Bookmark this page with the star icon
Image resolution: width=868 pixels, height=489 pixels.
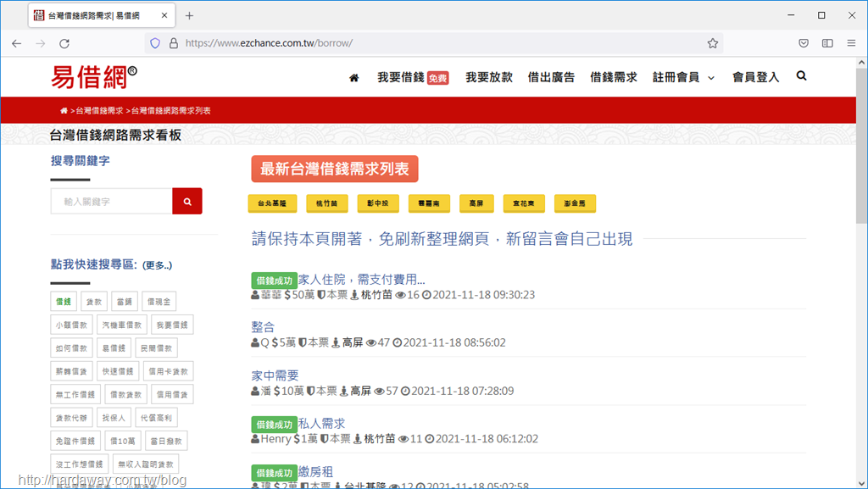tap(712, 43)
